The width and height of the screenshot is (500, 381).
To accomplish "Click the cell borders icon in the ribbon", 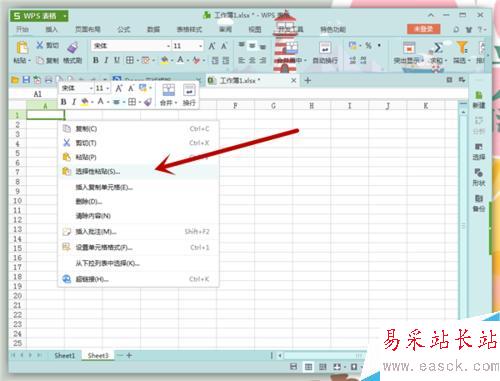I will click(x=129, y=60).
